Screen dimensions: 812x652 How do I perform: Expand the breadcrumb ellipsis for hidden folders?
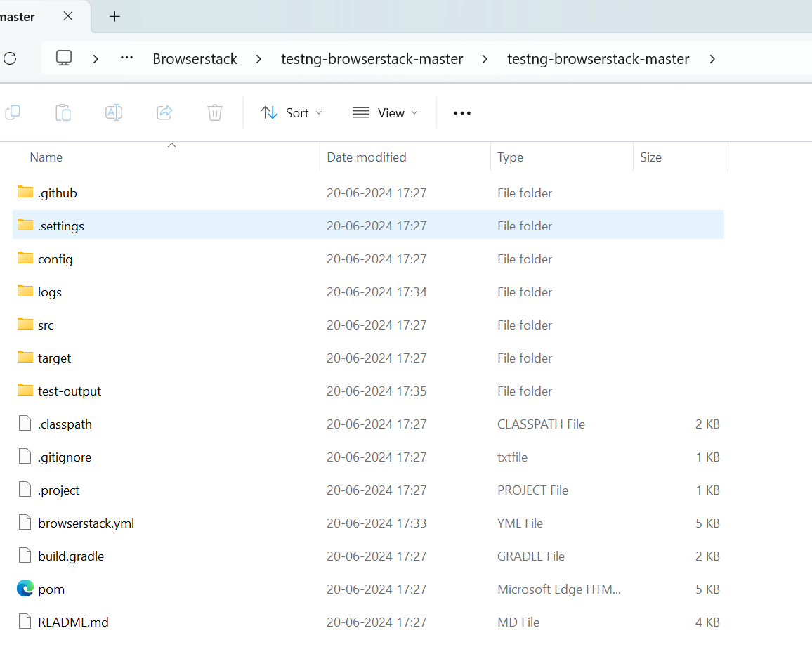tap(126, 58)
